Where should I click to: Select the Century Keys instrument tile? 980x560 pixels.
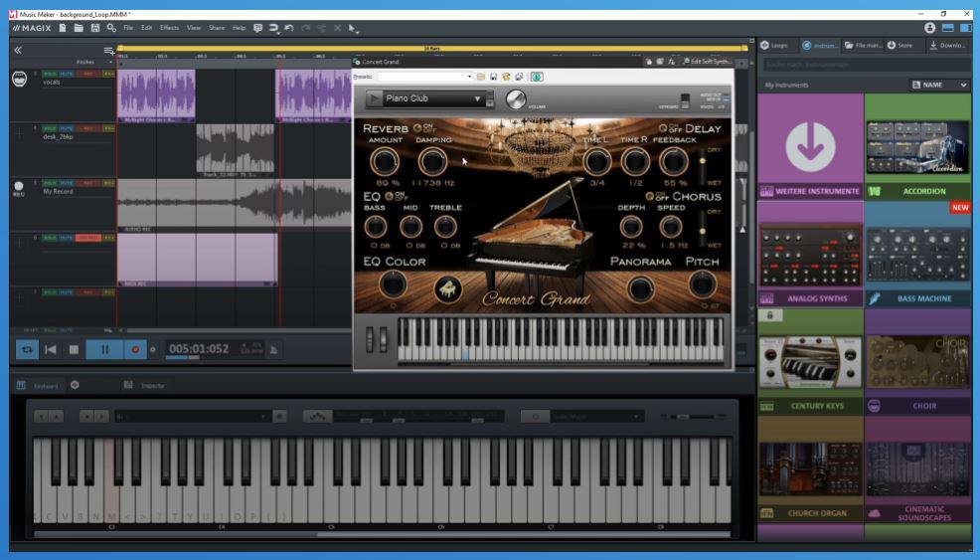811,362
